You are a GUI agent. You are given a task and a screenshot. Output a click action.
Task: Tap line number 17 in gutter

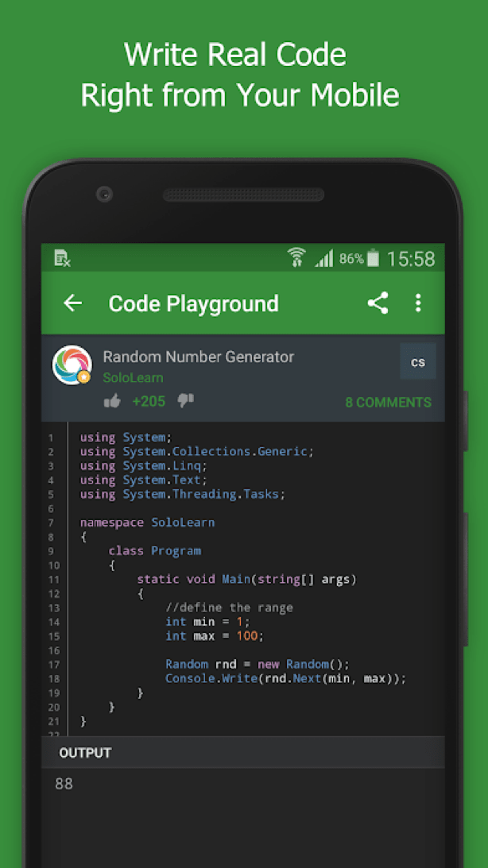(x=54, y=664)
